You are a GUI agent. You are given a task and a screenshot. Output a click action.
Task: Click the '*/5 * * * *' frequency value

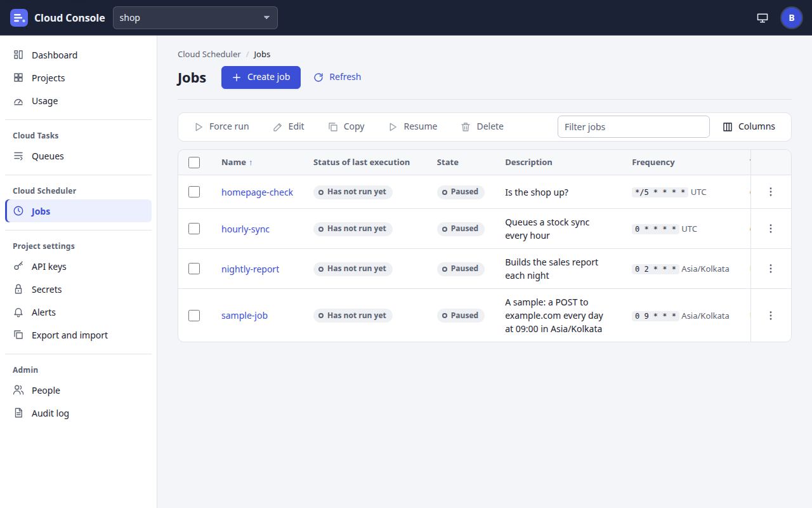660,192
